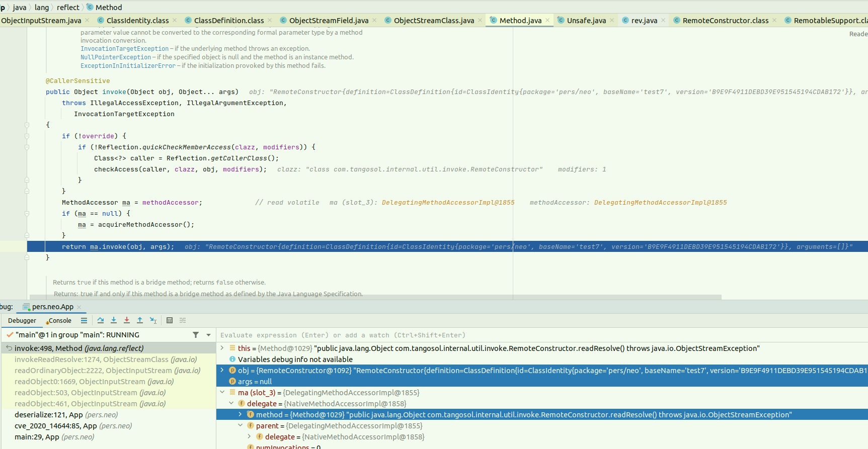Click the Run to Cursor icon

tap(153, 320)
